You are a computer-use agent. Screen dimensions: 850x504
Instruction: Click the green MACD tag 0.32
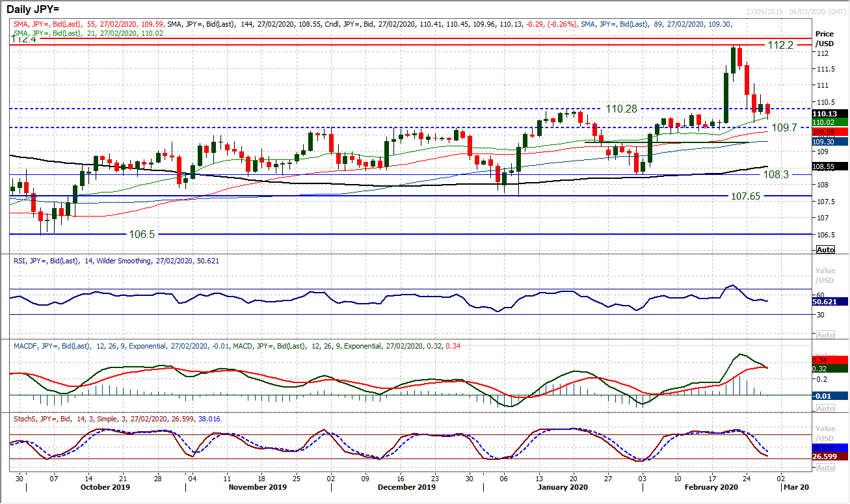click(830, 369)
